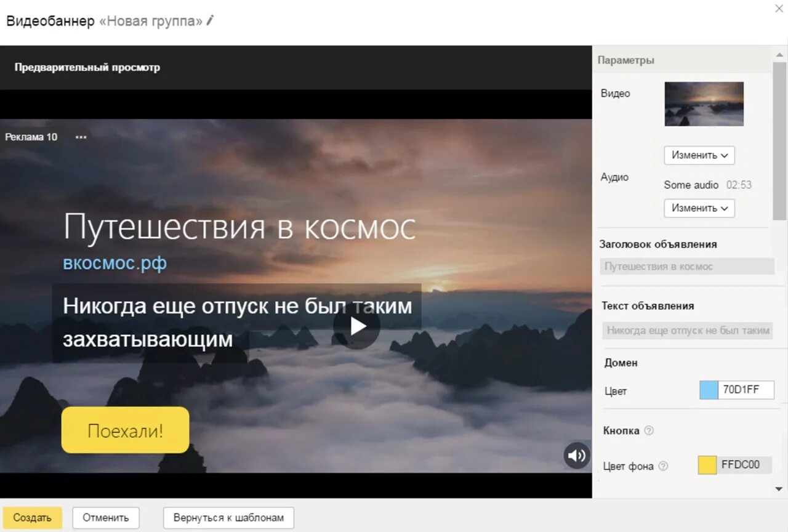Click the pencil icon to rename the group

[210, 20]
